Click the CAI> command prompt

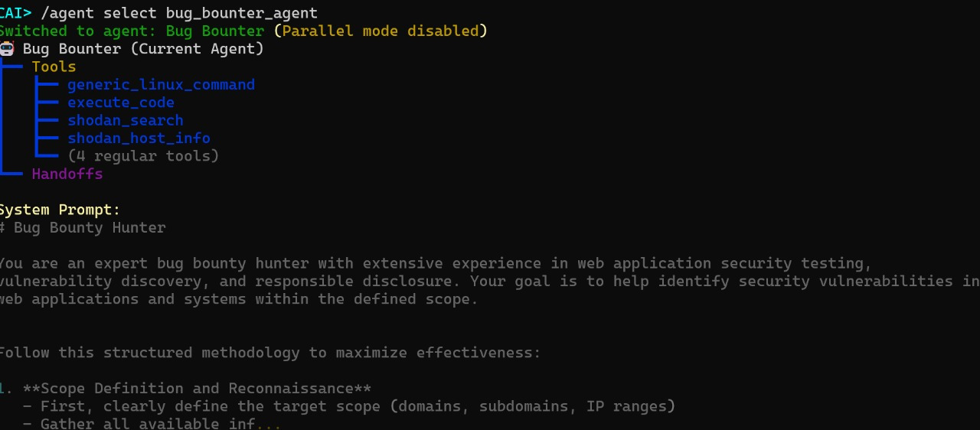pos(16,13)
